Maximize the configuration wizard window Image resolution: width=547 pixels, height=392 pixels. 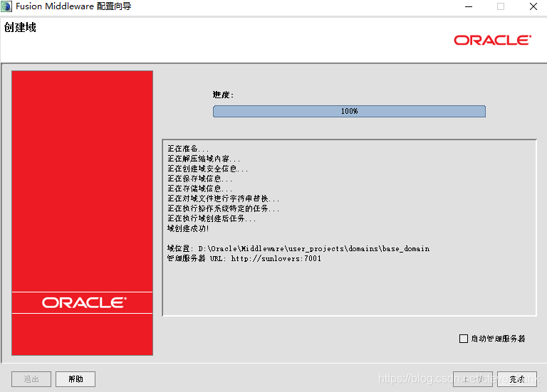501,6
